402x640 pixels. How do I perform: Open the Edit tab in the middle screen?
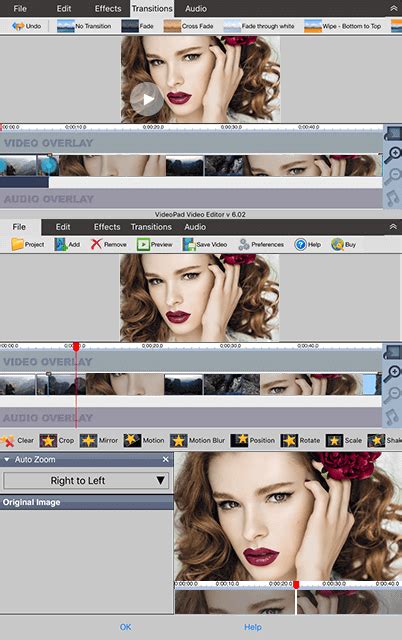pos(63,227)
